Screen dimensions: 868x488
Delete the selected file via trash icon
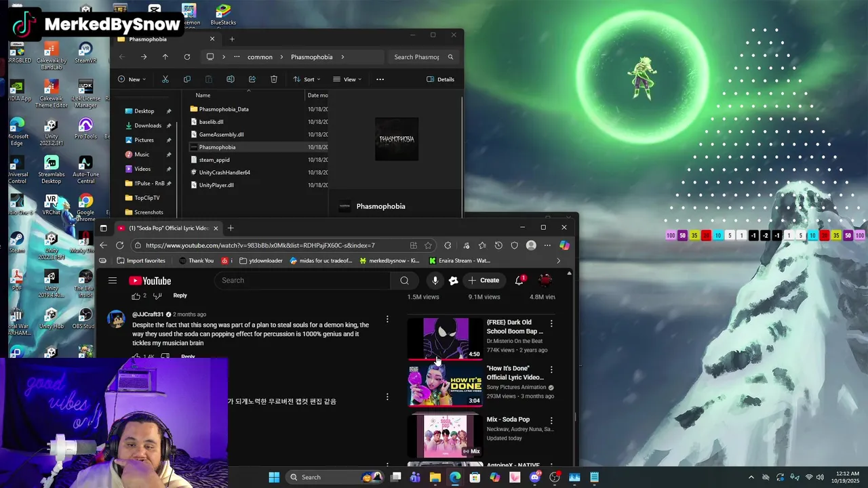tap(273, 79)
